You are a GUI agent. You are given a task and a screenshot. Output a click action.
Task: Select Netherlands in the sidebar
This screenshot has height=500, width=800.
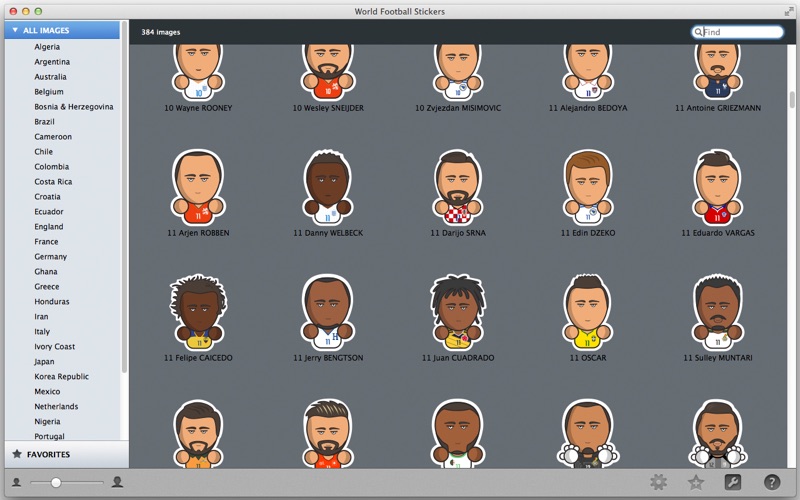(56, 407)
